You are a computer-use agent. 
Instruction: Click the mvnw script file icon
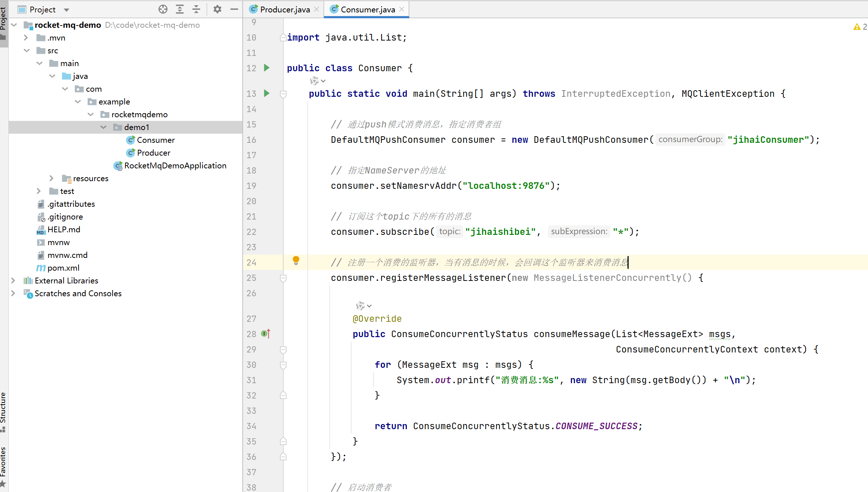(x=41, y=243)
